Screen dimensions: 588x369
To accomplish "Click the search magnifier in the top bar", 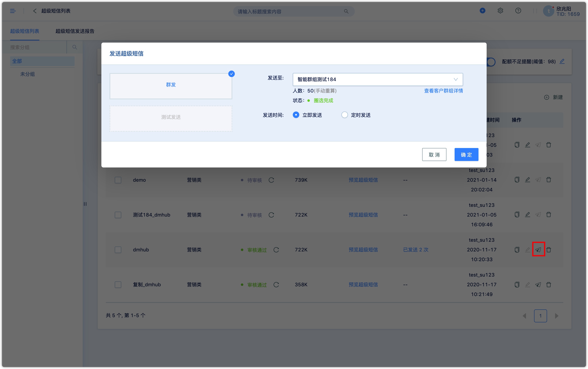I will (x=346, y=12).
